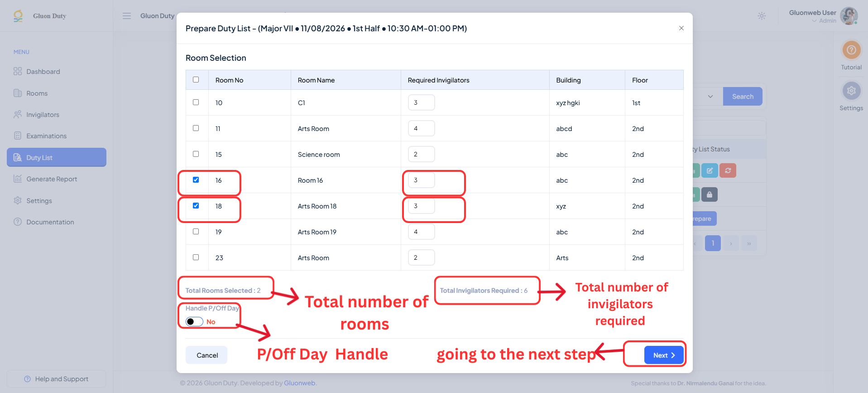Edit required invigilators for room 23
The width and height of the screenshot is (868, 393).
[x=421, y=257]
